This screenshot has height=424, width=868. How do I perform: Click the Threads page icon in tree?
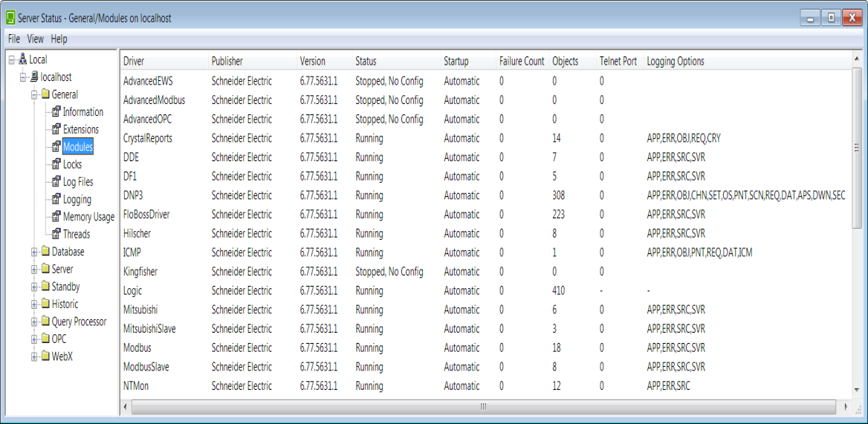56,235
